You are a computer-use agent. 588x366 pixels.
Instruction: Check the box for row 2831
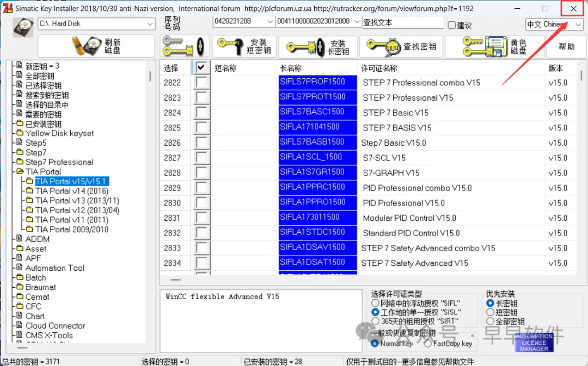tap(202, 218)
